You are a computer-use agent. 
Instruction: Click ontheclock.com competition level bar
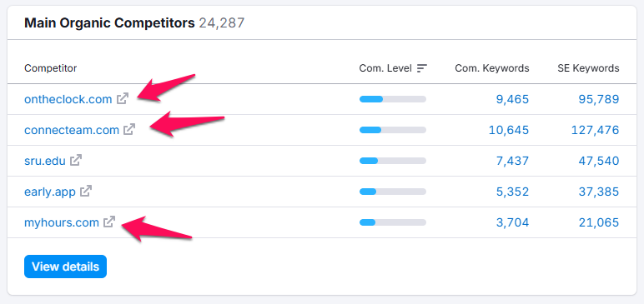[x=393, y=99]
